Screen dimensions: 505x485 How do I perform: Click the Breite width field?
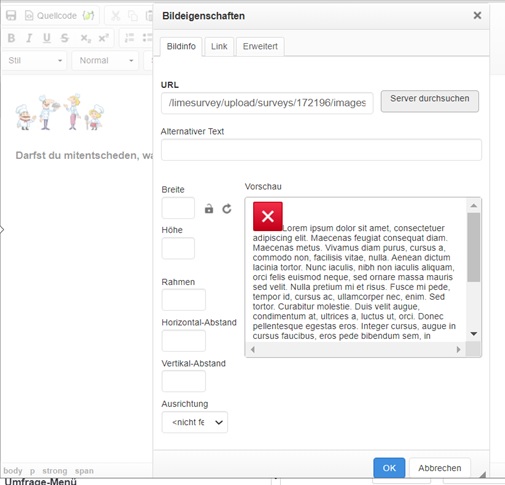[x=178, y=208]
